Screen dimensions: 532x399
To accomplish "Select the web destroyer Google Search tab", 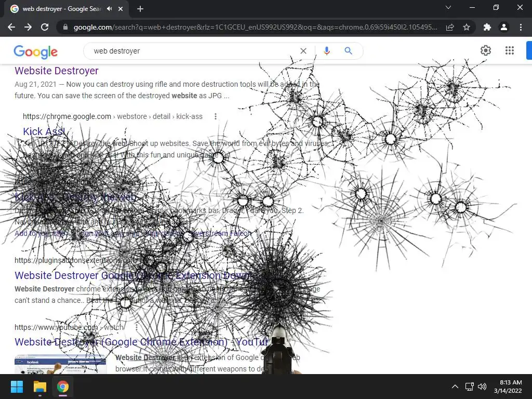I will click(x=66, y=9).
